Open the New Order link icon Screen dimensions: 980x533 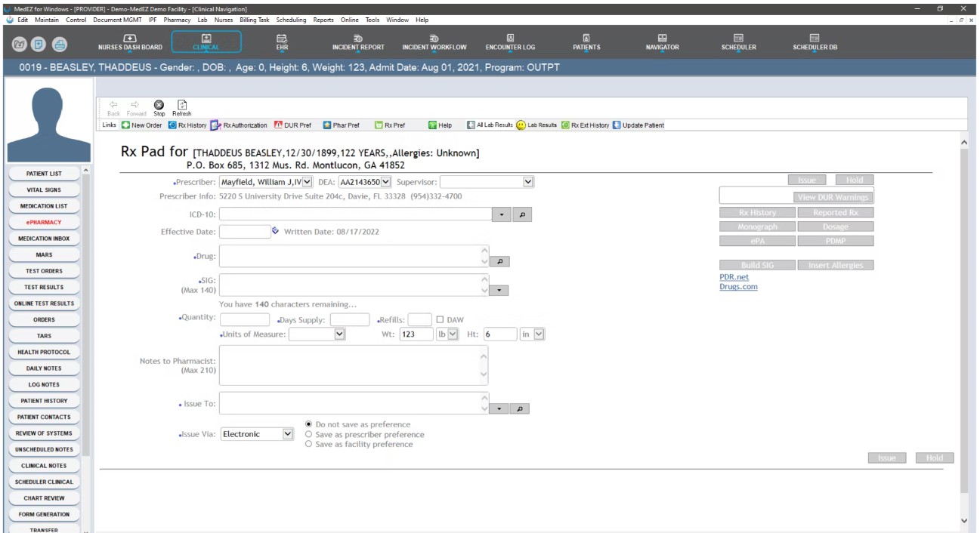tap(126, 125)
